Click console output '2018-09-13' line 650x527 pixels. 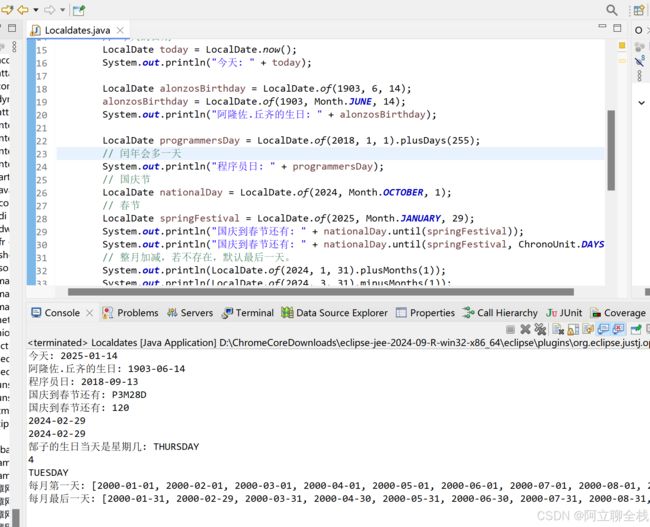pos(83,381)
